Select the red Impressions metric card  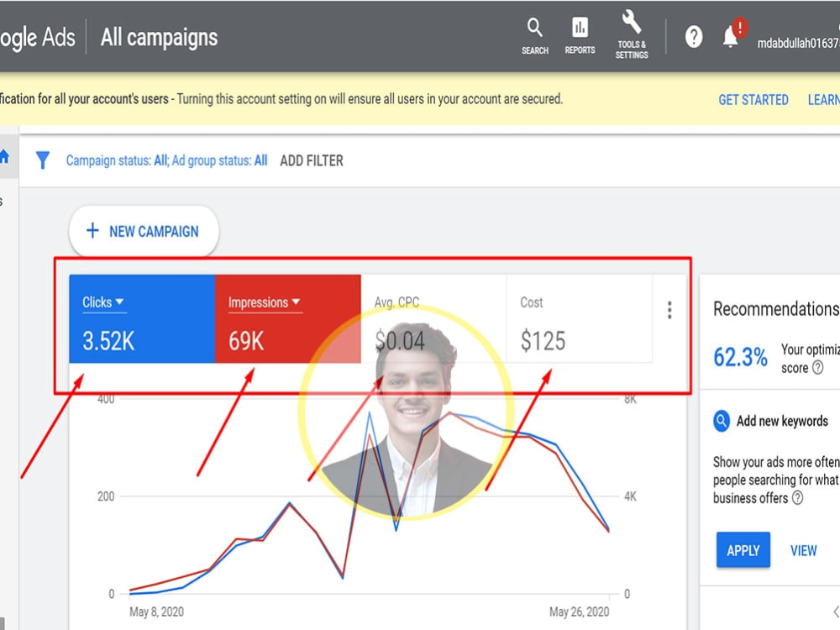(287, 318)
